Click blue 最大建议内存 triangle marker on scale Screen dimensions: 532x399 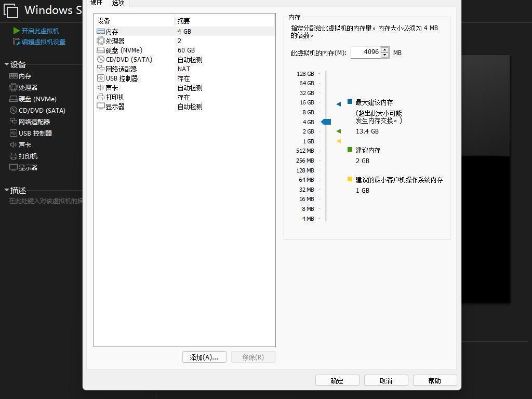tap(338, 104)
